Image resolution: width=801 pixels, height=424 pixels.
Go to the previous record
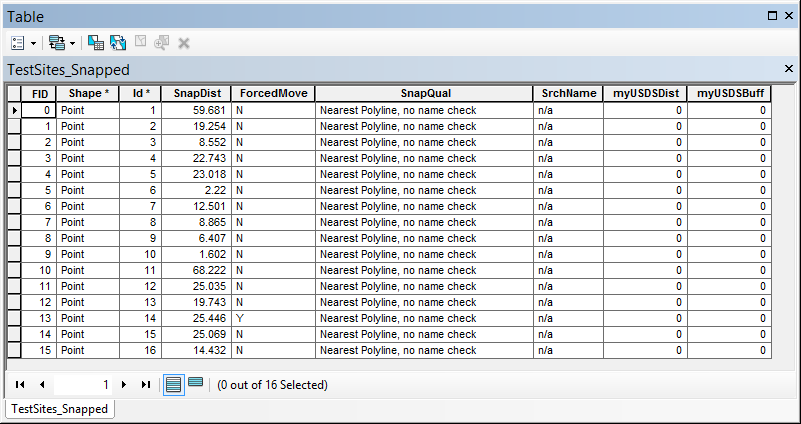tap(42, 385)
